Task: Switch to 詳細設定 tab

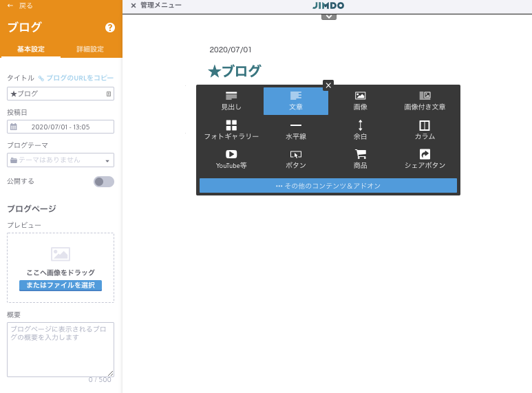Action: tap(90, 49)
